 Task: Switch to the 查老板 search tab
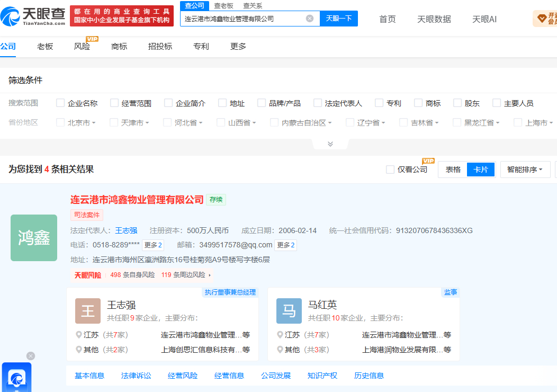(224, 6)
